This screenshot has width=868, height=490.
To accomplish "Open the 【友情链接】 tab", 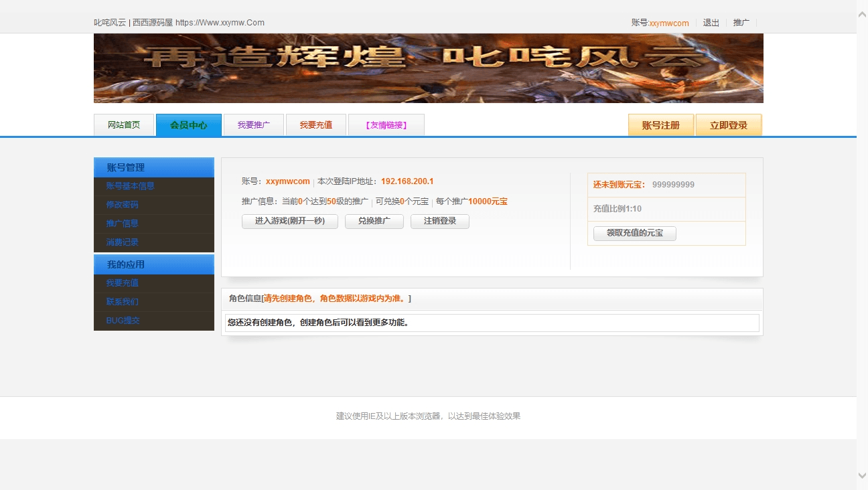I will 386,125.
